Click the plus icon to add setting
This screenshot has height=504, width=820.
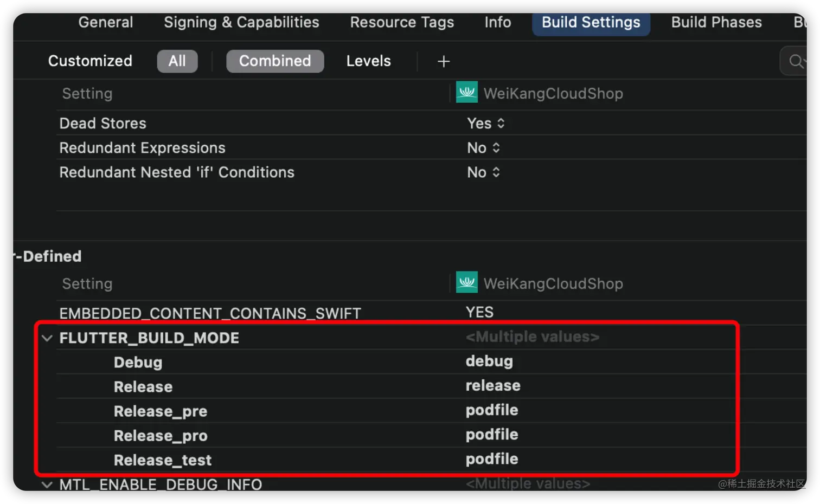click(443, 61)
